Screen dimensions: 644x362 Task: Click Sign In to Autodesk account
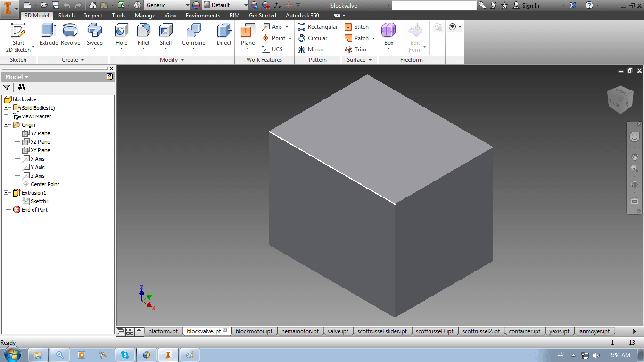[x=526, y=5]
